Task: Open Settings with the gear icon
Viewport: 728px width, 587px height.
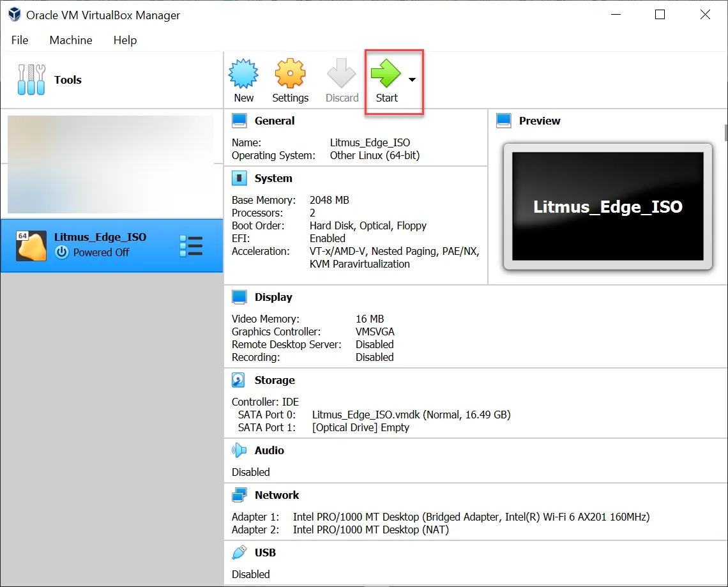Action: click(x=290, y=73)
